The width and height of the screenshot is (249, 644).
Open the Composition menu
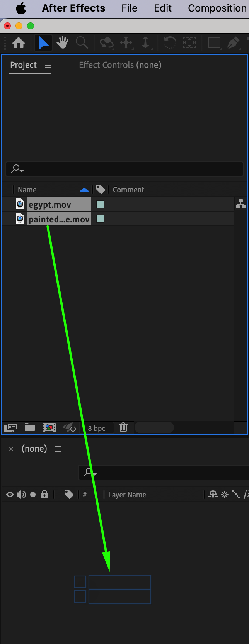point(217,8)
